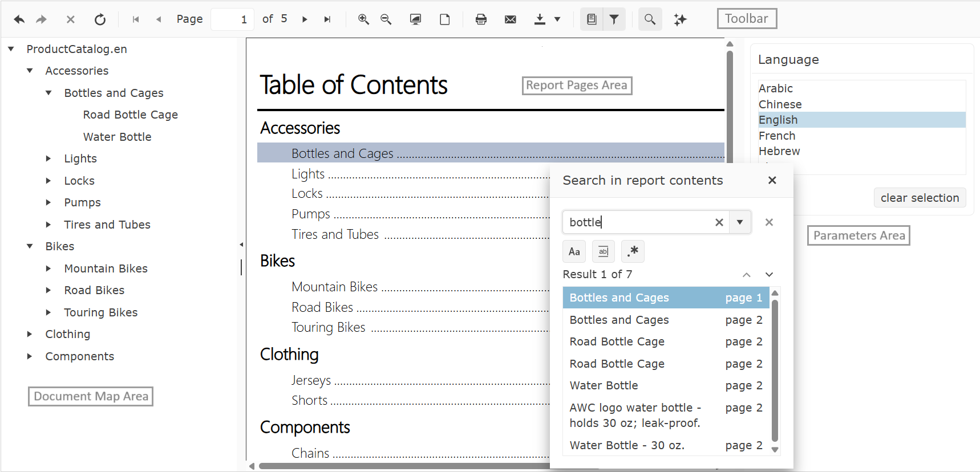Click Mountain Bikes link in Table of Contents
The image size is (980, 472).
coord(334,287)
